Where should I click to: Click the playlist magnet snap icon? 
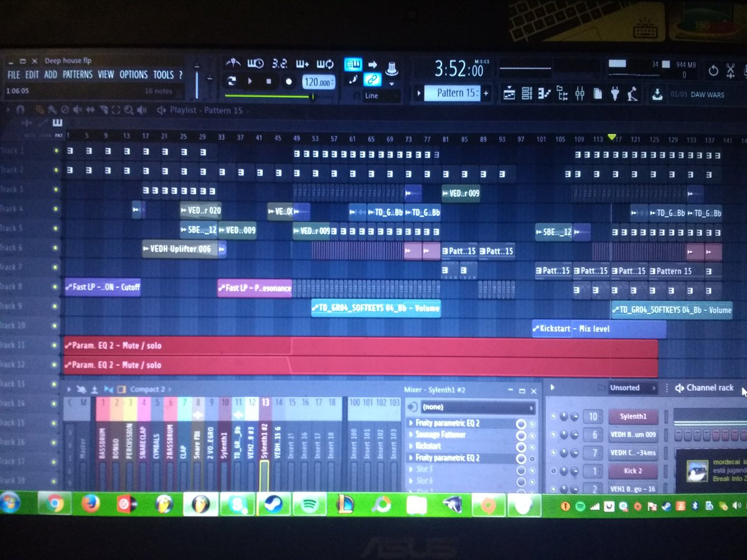[x=20, y=110]
